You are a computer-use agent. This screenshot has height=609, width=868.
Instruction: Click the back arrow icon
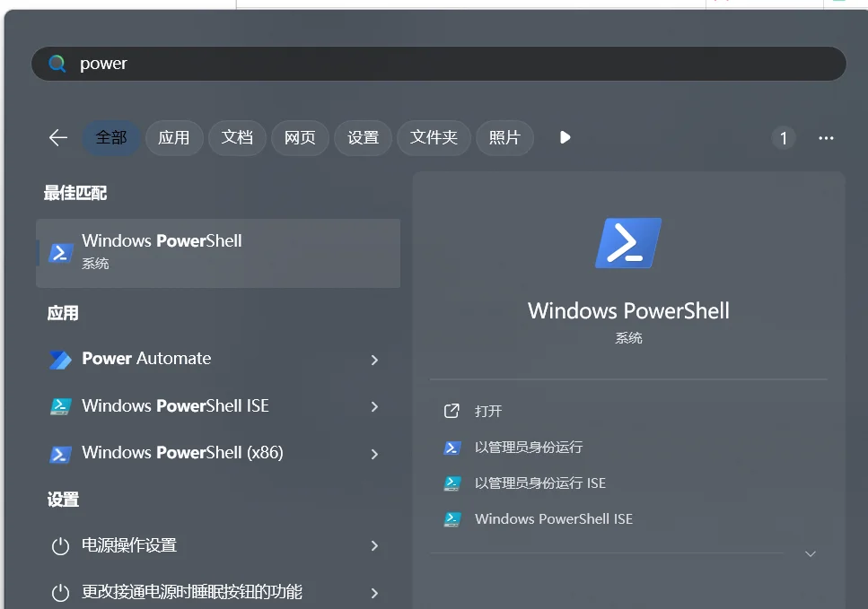coord(58,137)
